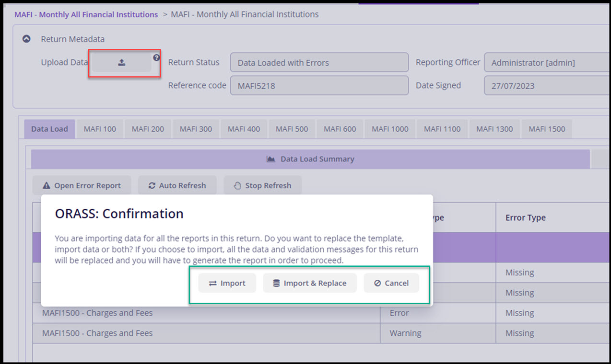This screenshot has height=364, width=611.
Task: Open the Date Signed field
Action: pos(547,85)
